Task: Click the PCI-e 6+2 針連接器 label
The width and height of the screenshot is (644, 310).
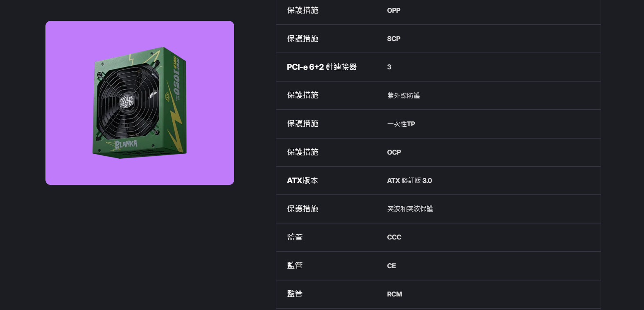Action: pyautogui.click(x=322, y=67)
